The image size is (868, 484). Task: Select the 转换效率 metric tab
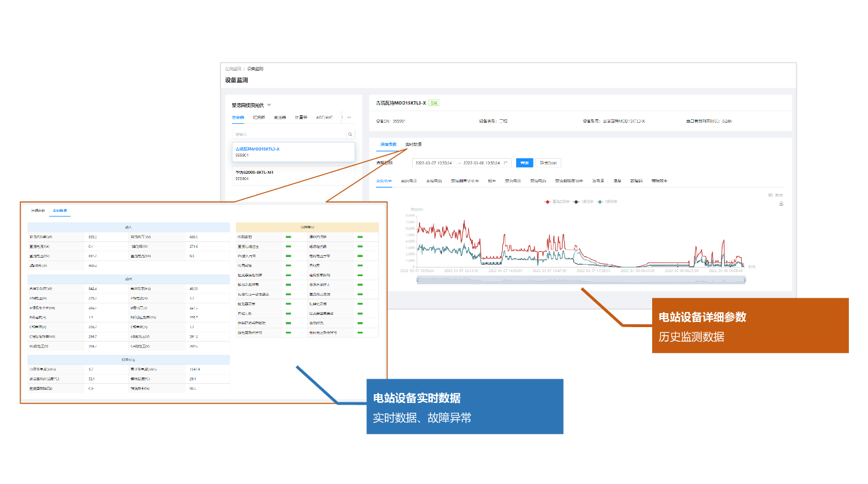tap(659, 181)
